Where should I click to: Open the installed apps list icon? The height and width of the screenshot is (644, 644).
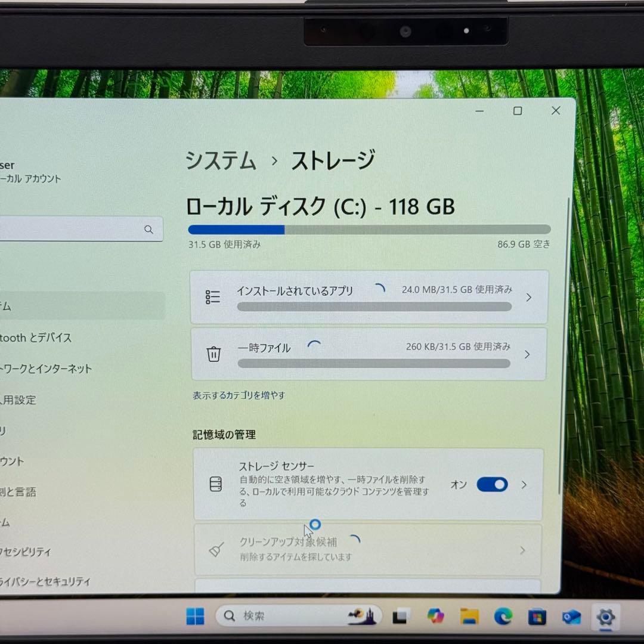tap(213, 297)
